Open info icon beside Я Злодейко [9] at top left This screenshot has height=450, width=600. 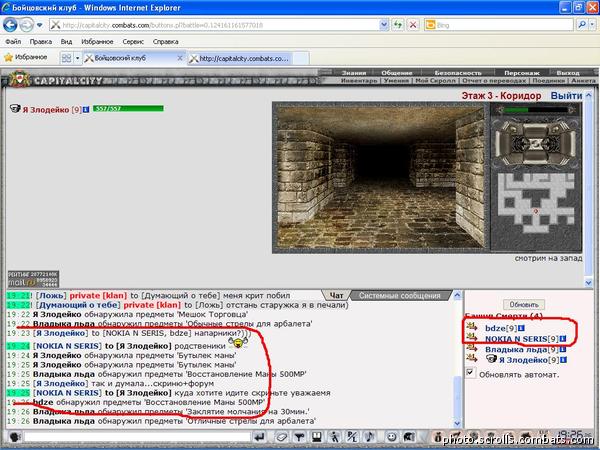coord(86,110)
